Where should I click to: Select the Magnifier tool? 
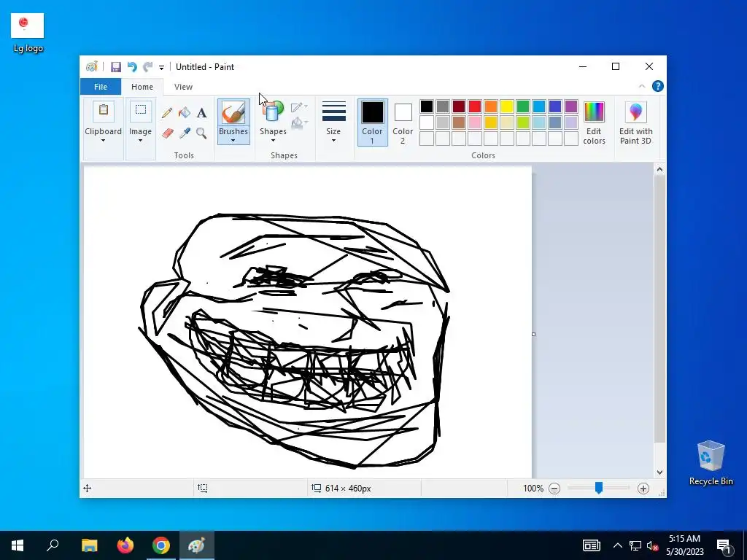(x=201, y=133)
